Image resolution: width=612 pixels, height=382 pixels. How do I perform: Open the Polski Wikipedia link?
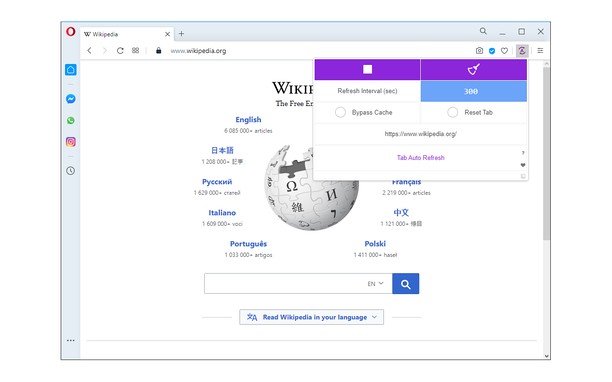[375, 244]
